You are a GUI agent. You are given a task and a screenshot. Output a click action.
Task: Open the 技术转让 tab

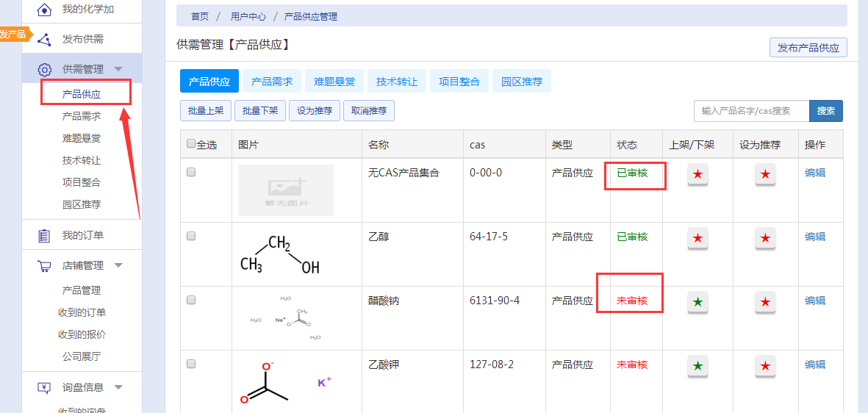click(397, 82)
